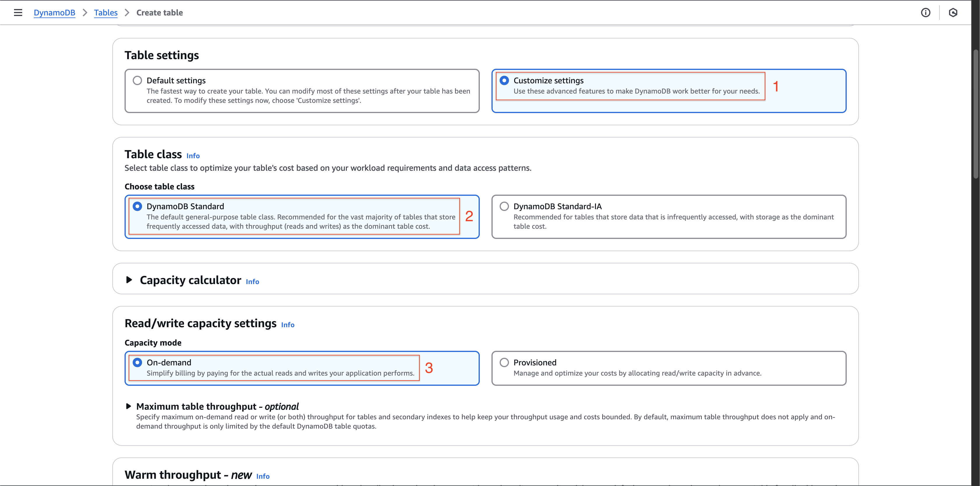Expand the Capacity calculator section
This screenshot has height=486, width=980.
pyautogui.click(x=129, y=280)
